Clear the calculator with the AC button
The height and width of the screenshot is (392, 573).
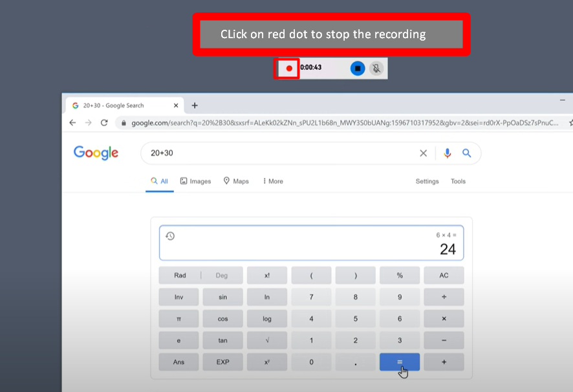pyautogui.click(x=444, y=274)
